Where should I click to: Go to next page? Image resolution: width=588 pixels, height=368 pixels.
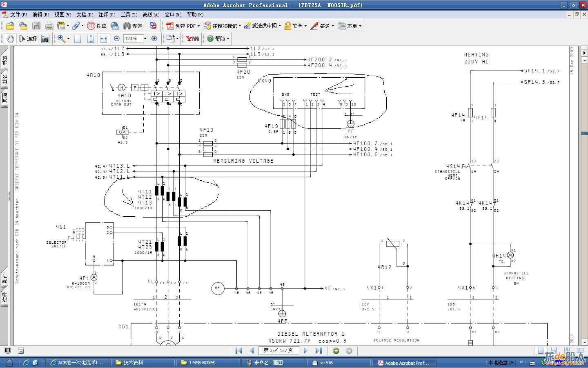tap(305, 351)
